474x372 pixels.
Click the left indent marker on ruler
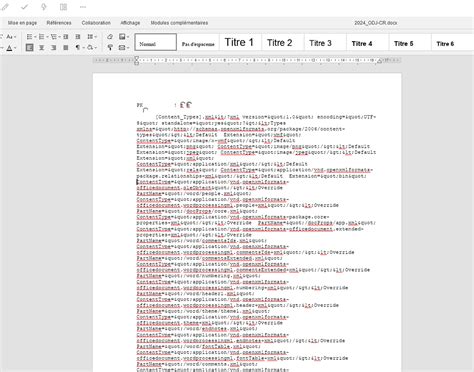click(x=137, y=60)
